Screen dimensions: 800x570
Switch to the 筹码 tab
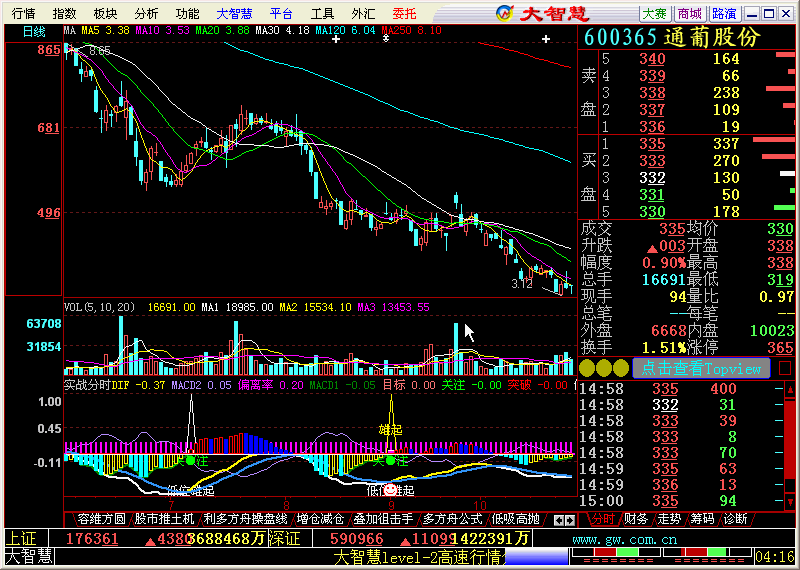[x=702, y=519]
